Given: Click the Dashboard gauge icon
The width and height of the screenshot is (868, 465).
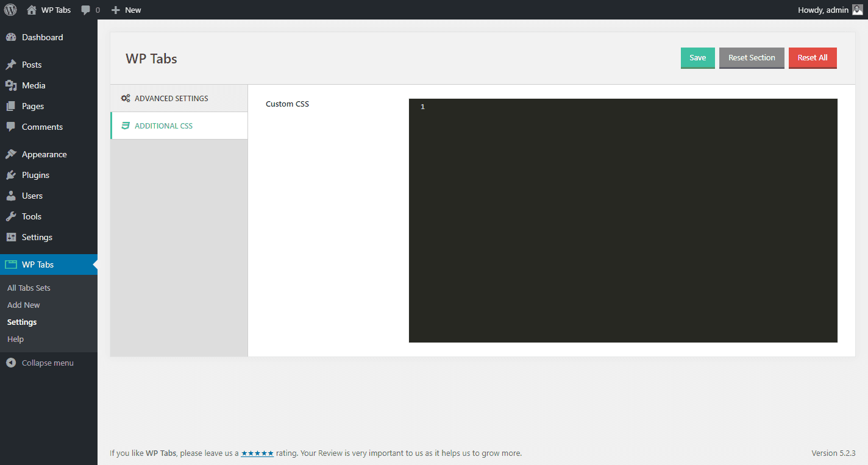Looking at the screenshot, I should coord(11,37).
